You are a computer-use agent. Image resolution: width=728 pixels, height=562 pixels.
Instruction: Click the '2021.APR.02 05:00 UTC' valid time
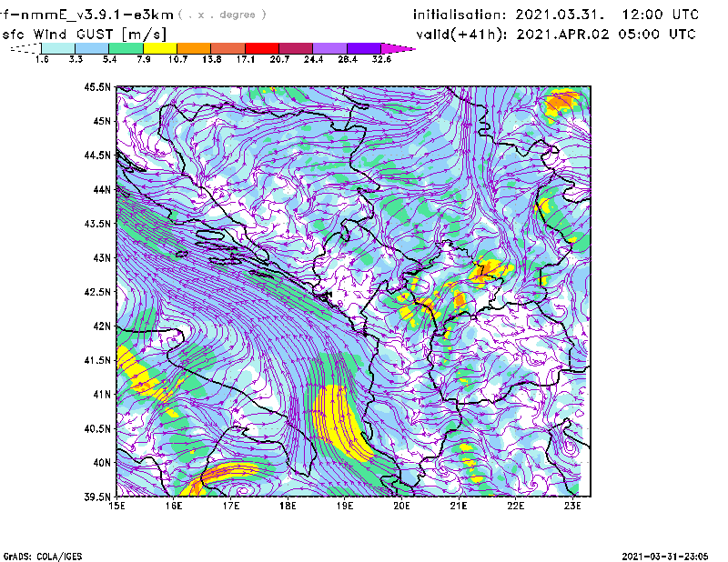tap(606, 35)
